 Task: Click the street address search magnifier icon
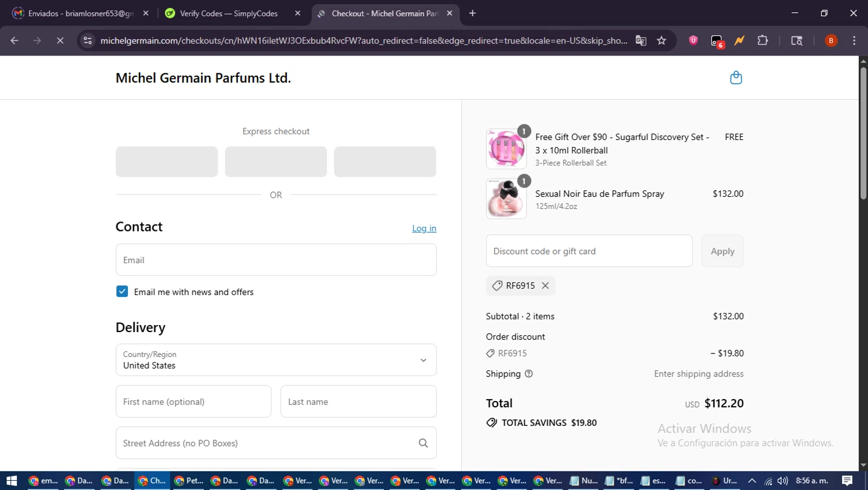(x=423, y=443)
